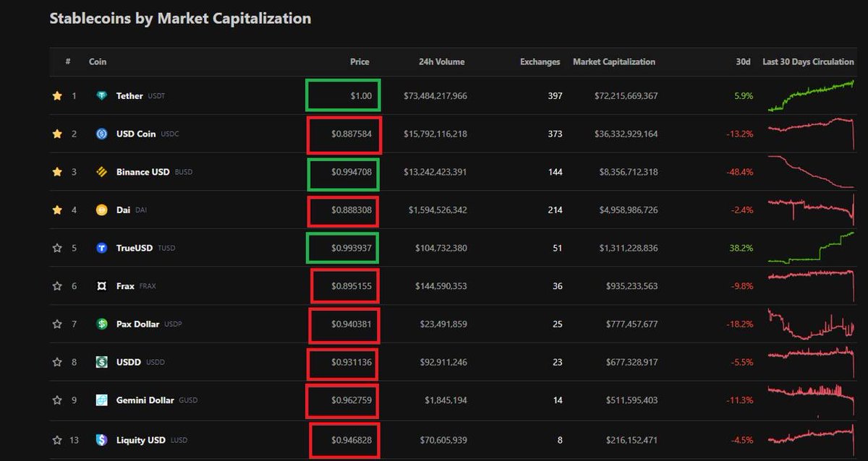Star the Frax row
Viewport: 868px width, 461px height.
[57, 286]
